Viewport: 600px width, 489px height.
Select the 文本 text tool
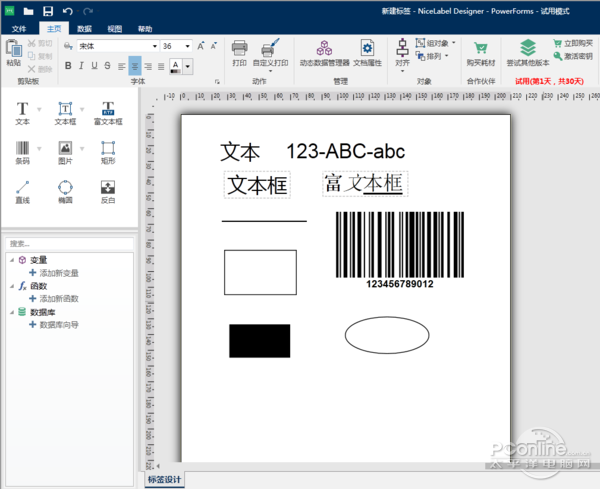click(22, 113)
